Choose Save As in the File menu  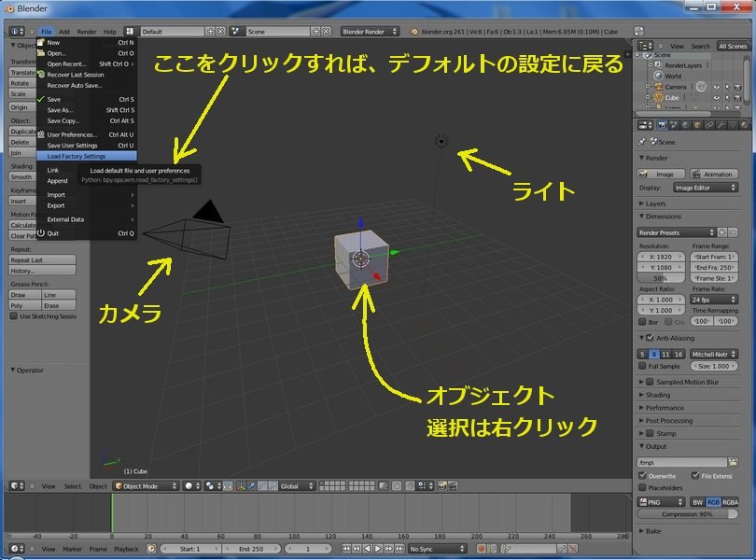(86, 110)
